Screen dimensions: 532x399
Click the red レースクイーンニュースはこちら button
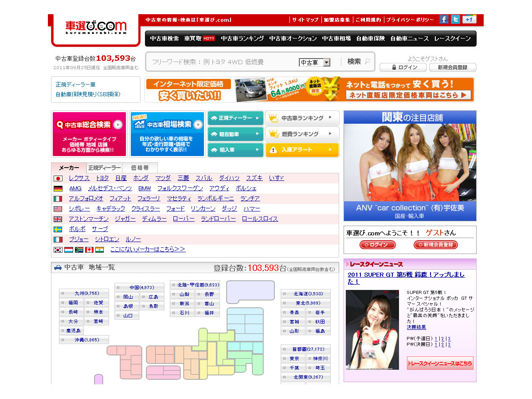pyautogui.click(x=440, y=363)
